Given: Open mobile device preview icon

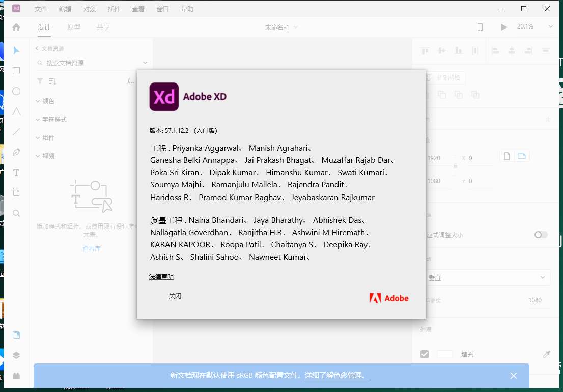Looking at the screenshot, I should [480, 27].
